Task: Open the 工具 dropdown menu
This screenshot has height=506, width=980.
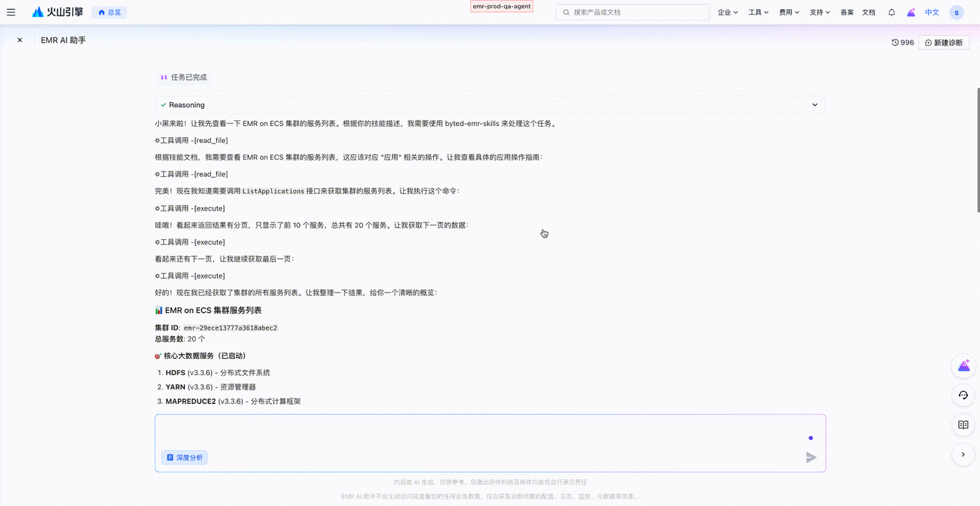Action: click(x=759, y=13)
